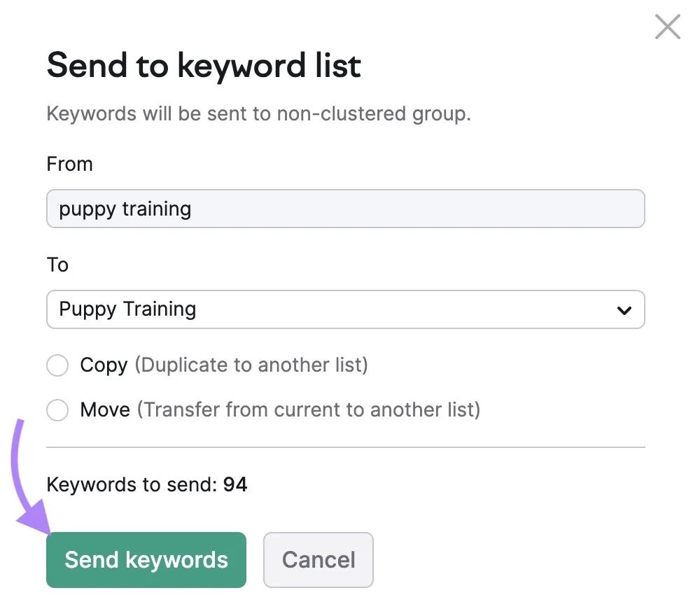Click 'Transfer from current to another list' text

point(309,409)
